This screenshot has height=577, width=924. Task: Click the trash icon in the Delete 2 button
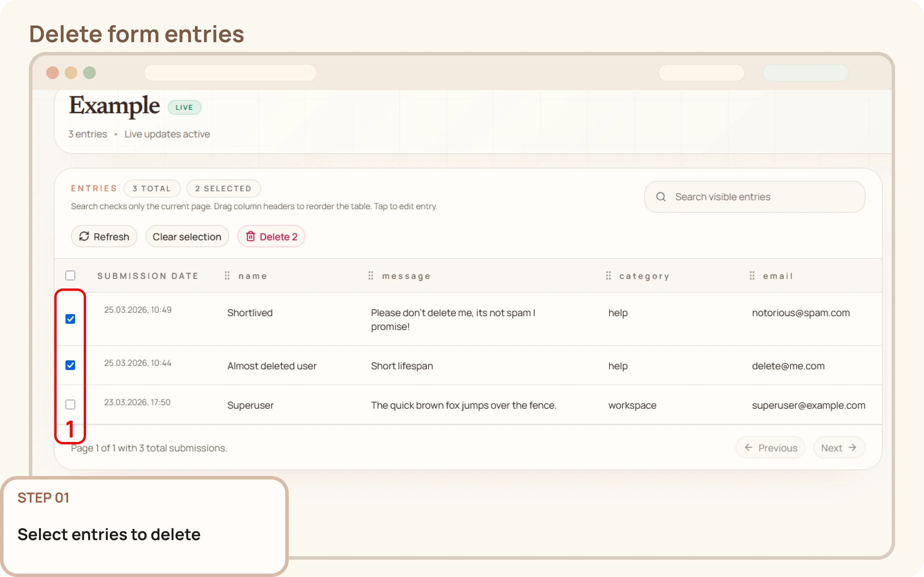[251, 237]
